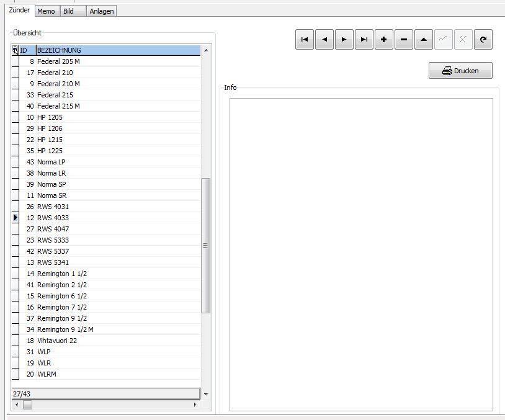
Task: Select the row Vihtavuori 22
Action: pyautogui.click(x=106, y=341)
